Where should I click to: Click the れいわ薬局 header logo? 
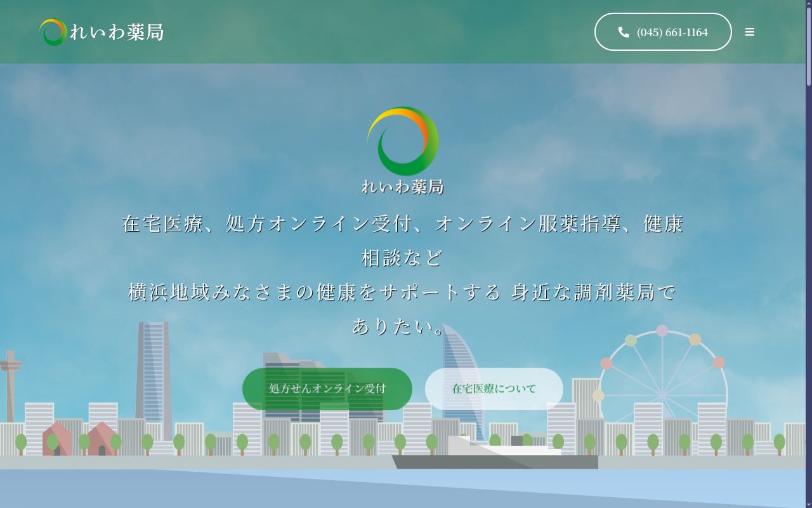pyautogui.click(x=101, y=32)
